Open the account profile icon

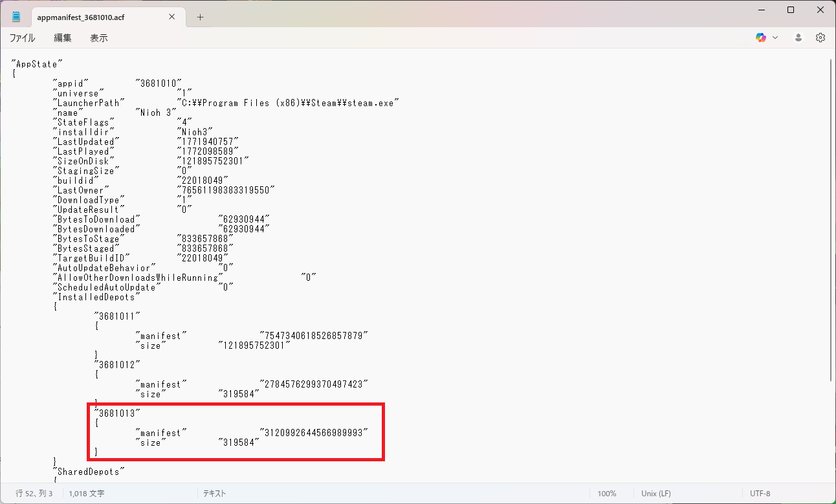point(799,38)
